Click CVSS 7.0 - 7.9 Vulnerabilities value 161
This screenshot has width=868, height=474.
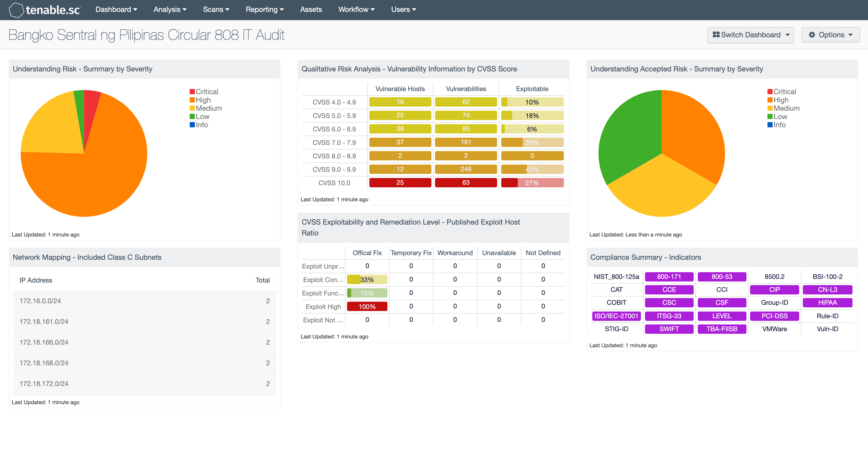point(466,142)
